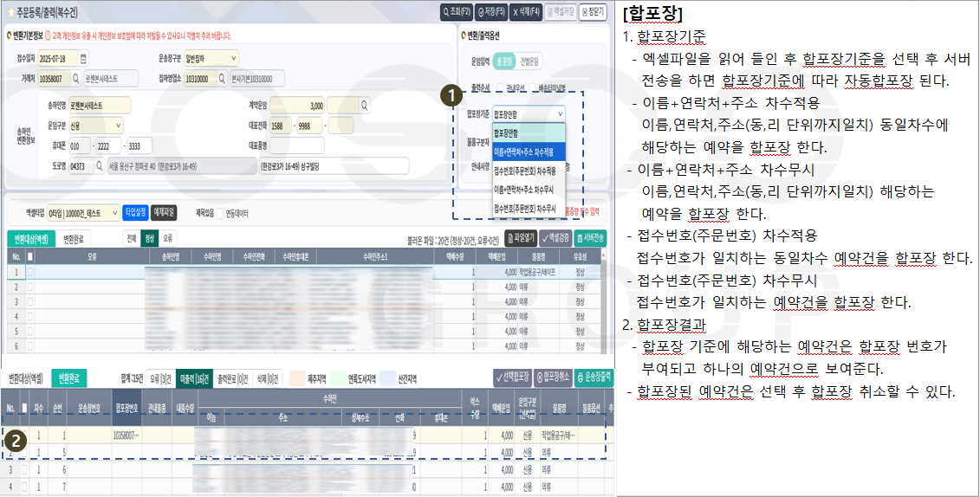Choose 합포장안함 in the open list
980x497 pixels.
tap(529, 132)
